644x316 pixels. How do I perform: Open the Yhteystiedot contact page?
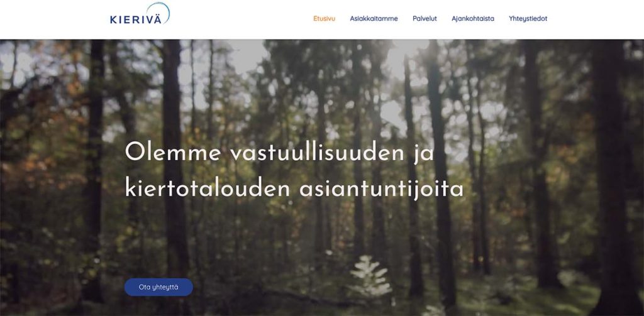528,18
